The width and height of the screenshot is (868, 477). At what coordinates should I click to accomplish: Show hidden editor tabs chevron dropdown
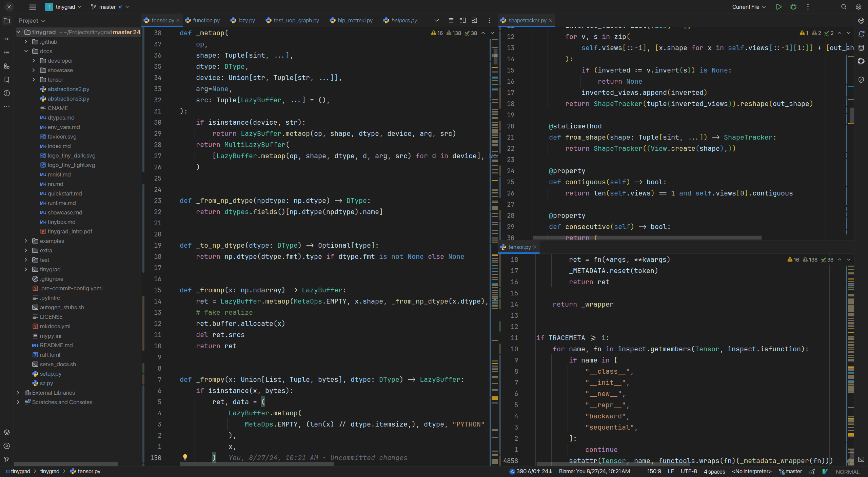coord(437,20)
